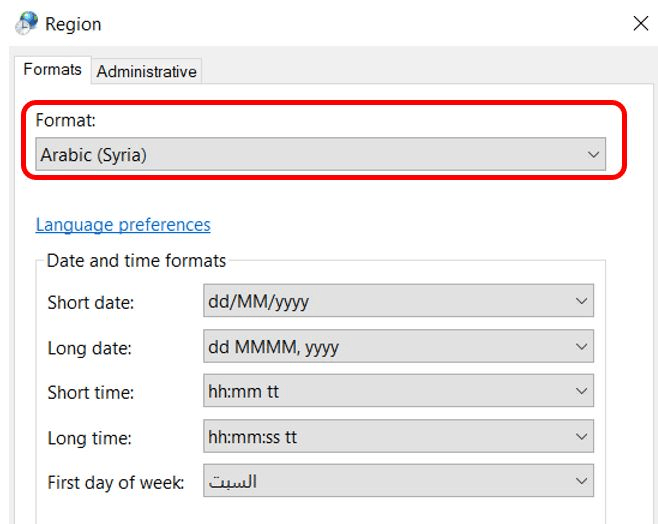Expand the First day of week dropdown
This screenshot has width=658, height=524.
tap(582, 481)
